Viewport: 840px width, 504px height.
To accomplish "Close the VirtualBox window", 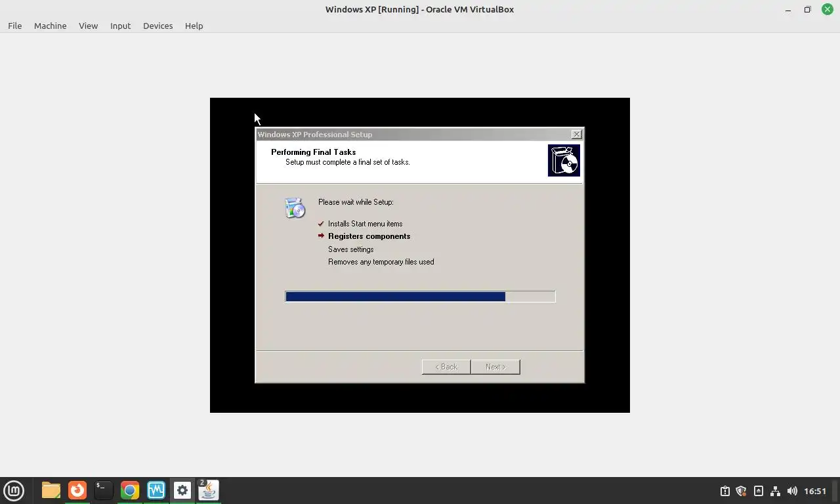I will click(x=827, y=9).
